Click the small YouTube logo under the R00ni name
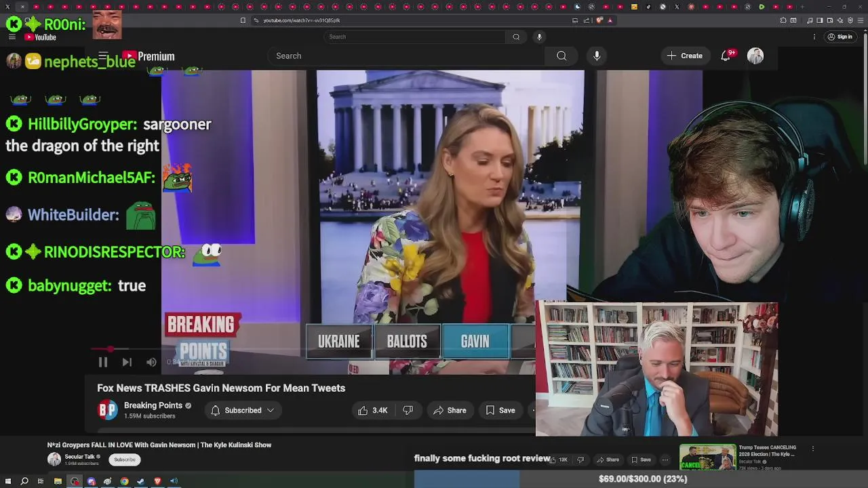 (x=40, y=37)
